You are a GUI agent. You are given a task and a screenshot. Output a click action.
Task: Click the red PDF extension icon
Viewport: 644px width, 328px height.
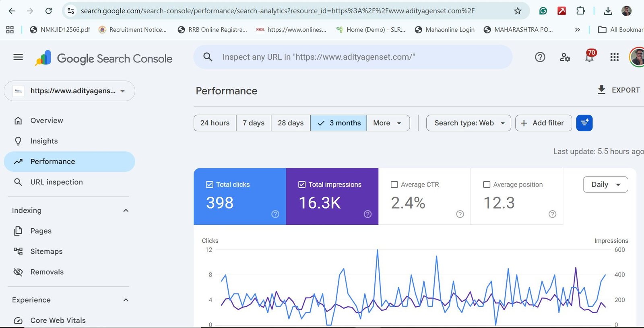point(561,11)
